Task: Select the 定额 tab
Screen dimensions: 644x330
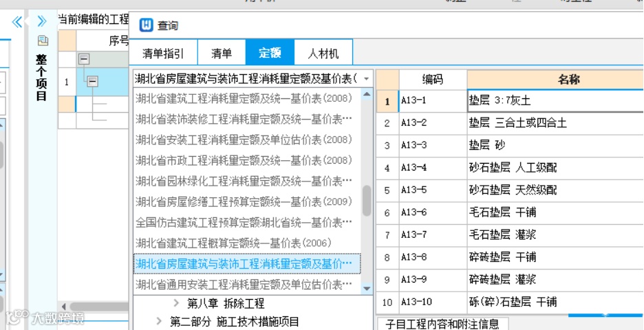Action: 270,52
